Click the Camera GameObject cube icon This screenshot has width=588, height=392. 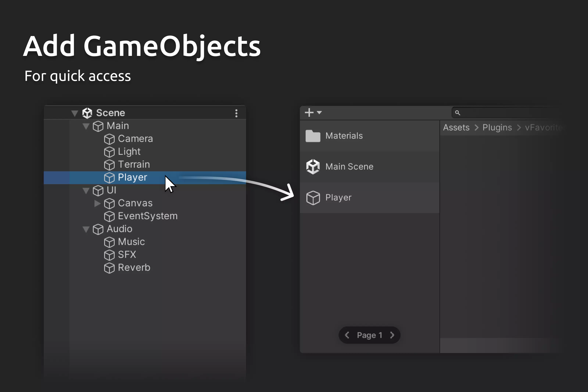[109, 139]
